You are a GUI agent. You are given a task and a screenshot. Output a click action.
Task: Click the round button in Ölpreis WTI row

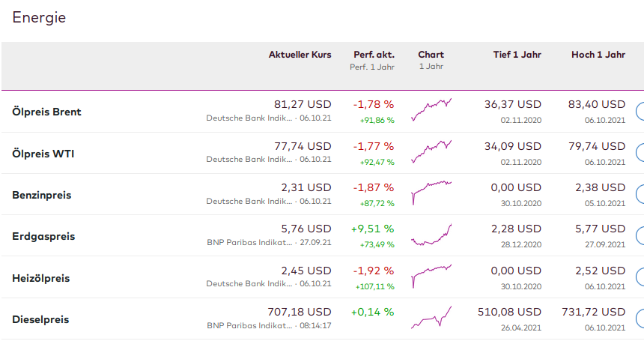[x=640, y=153]
